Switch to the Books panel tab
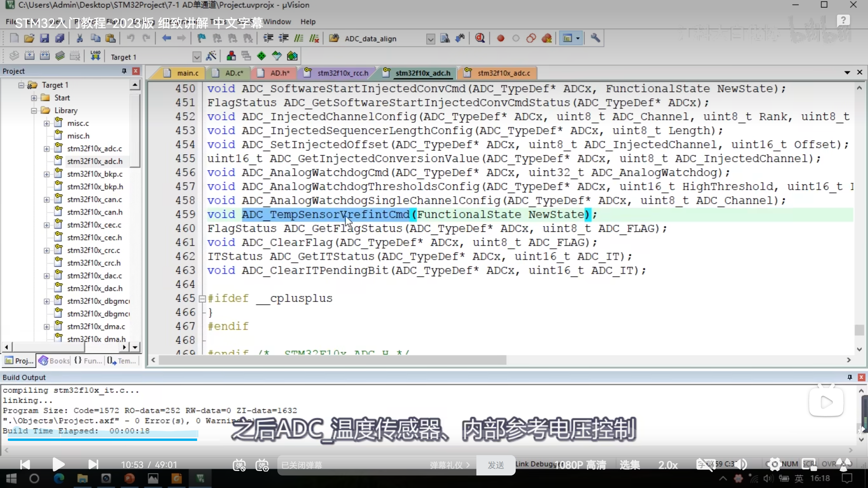 click(54, 361)
